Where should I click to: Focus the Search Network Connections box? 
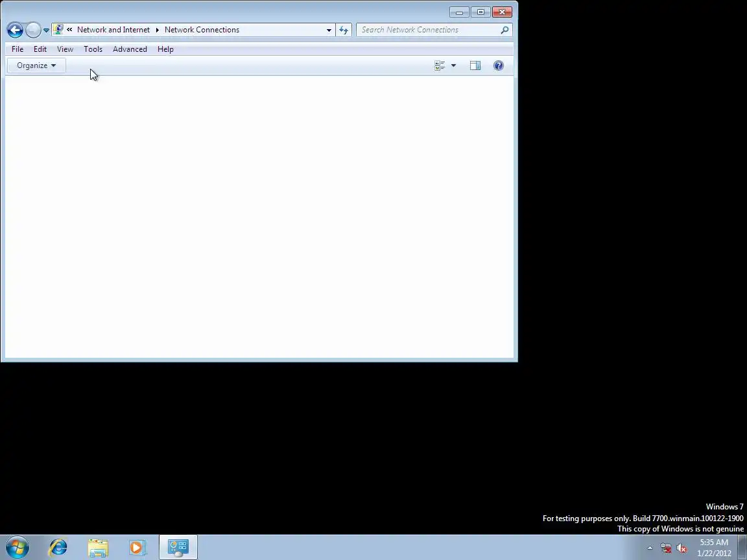tap(434, 30)
